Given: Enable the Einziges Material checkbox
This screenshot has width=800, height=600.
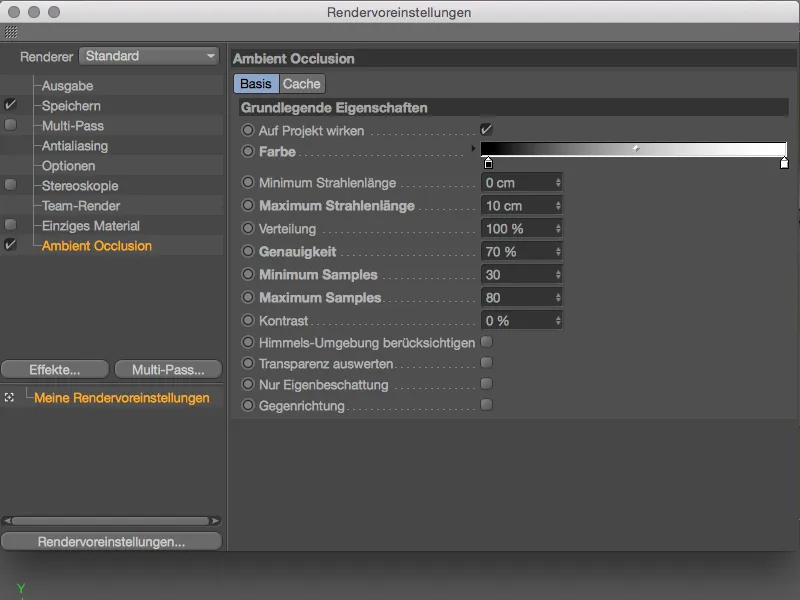Looking at the screenshot, I should (x=10, y=224).
